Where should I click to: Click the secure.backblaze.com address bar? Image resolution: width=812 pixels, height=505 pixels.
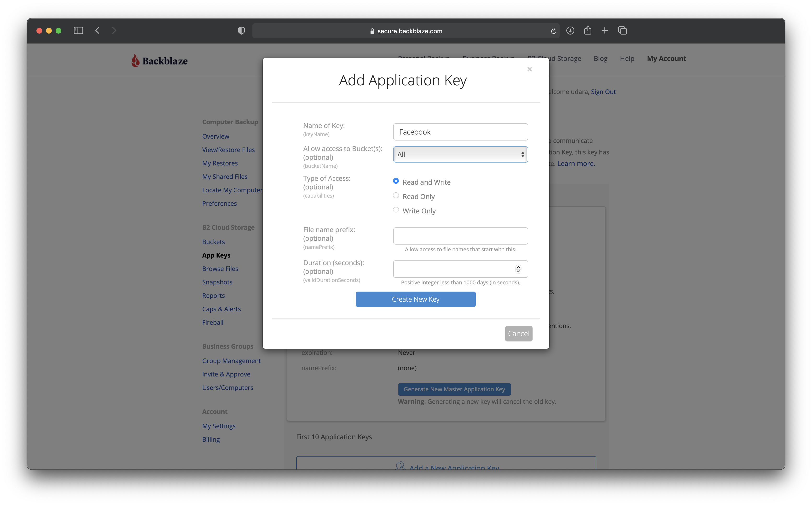[406, 31]
